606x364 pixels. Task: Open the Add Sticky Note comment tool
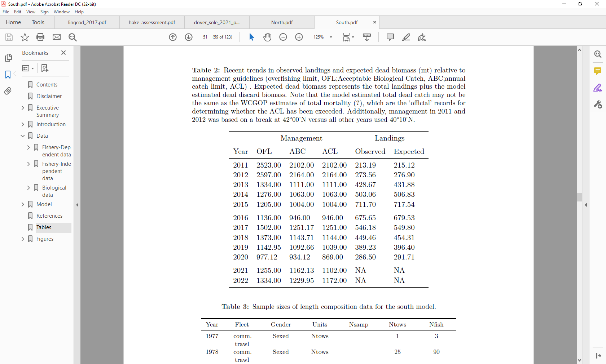390,37
